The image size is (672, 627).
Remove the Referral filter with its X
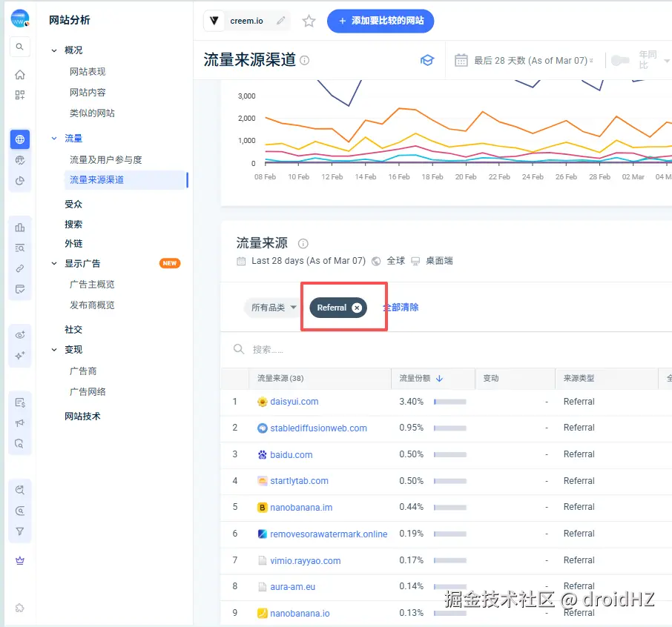(x=357, y=308)
